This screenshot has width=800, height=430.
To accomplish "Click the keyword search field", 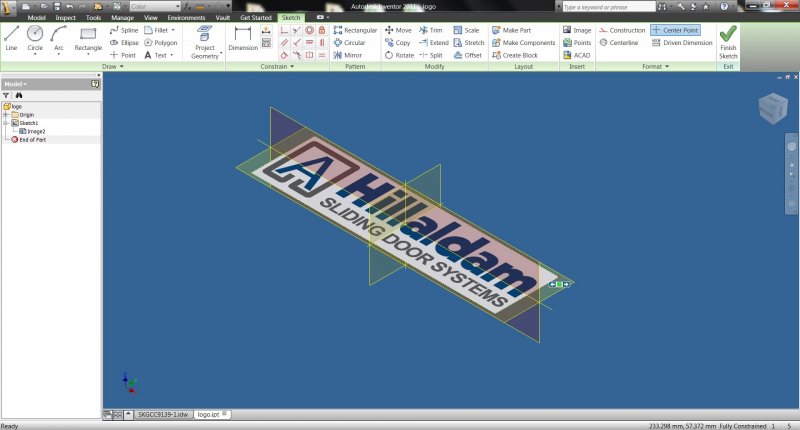I will click(x=609, y=7).
